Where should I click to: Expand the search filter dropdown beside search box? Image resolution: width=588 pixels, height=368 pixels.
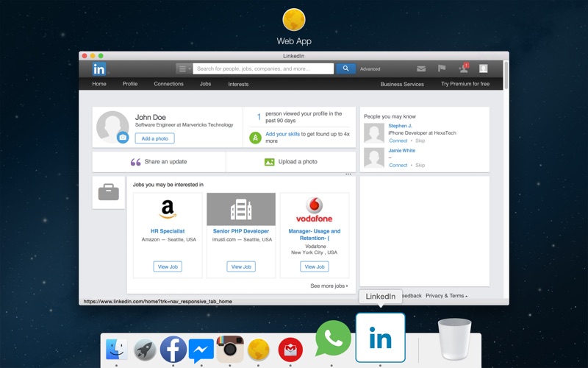(184, 68)
